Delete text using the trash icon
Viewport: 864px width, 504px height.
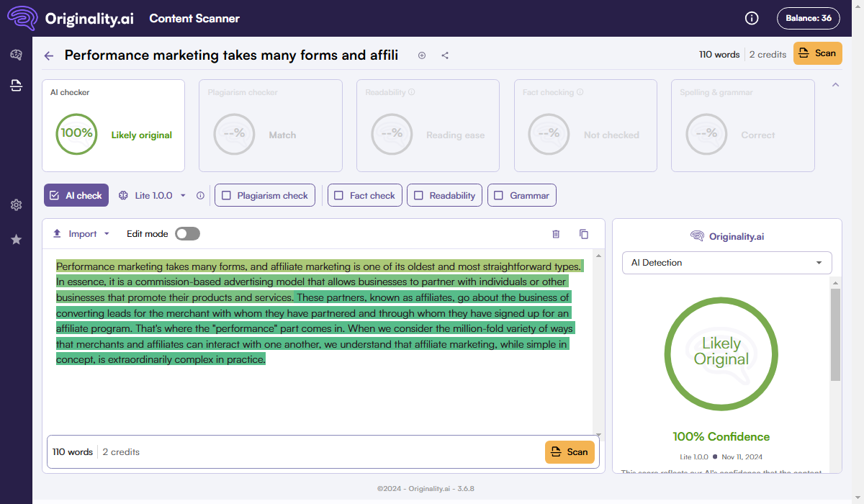(556, 234)
